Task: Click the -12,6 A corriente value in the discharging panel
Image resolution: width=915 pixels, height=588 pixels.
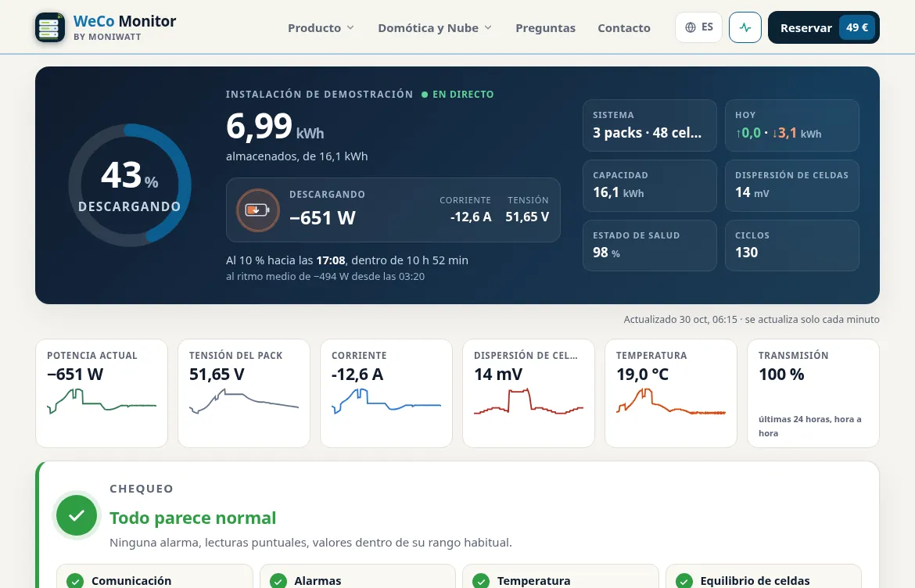Action: tap(471, 217)
